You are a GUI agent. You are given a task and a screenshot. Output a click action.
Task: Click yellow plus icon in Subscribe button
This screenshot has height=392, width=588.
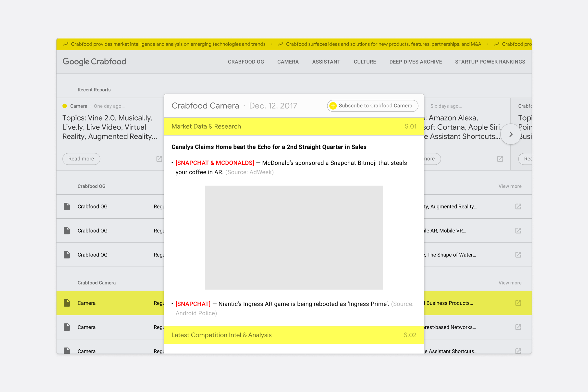[x=333, y=106]
